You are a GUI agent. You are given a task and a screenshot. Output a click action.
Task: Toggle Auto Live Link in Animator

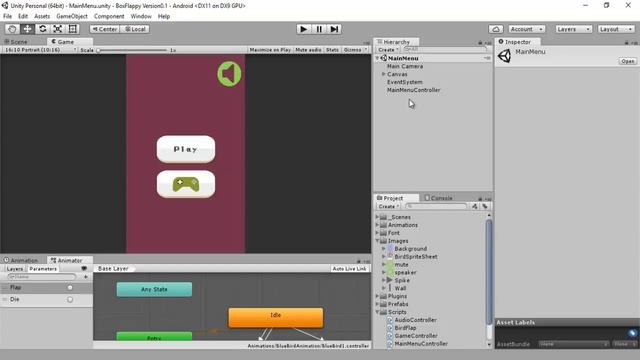click(x=349, y=269)
